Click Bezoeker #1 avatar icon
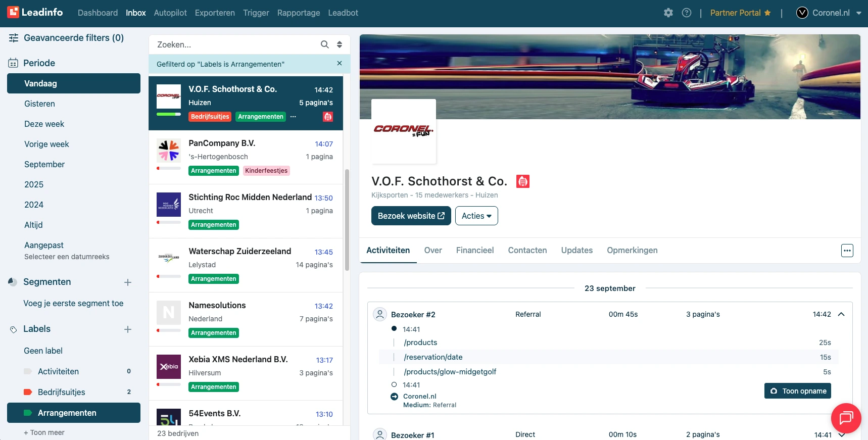Screen dimensions: 868x440 [380, 434]
